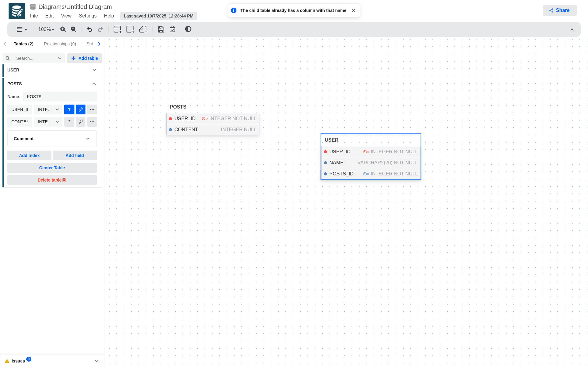Image resolution: width=588 pixels, height=368 pixels.
Task: Open the versions calendar icon
Action: [172, 29]
